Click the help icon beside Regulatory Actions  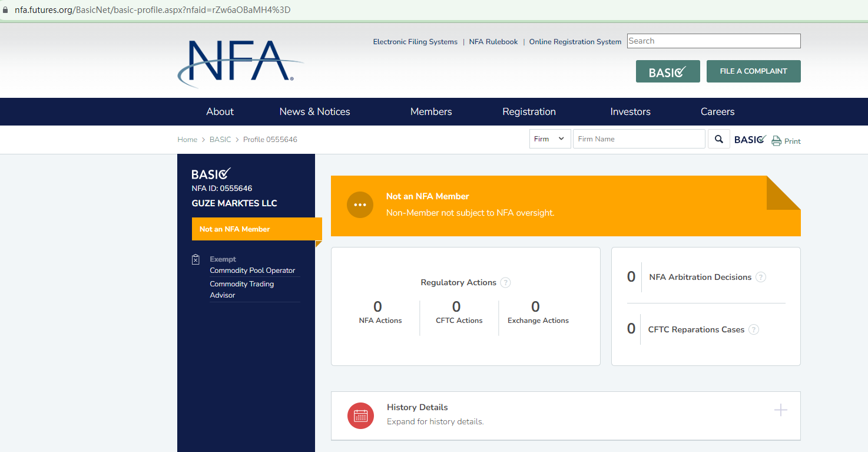(505, 283)
